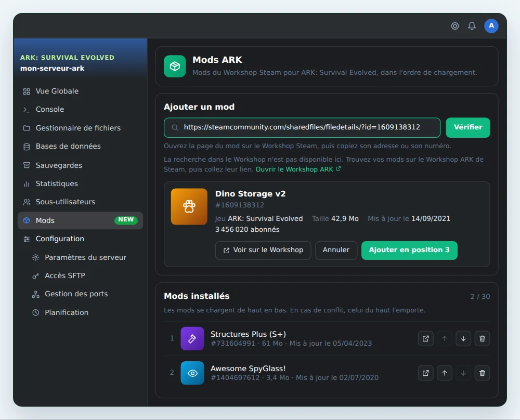
Task: Click the mod ID #1609138312
Action: tap(239, 205)
